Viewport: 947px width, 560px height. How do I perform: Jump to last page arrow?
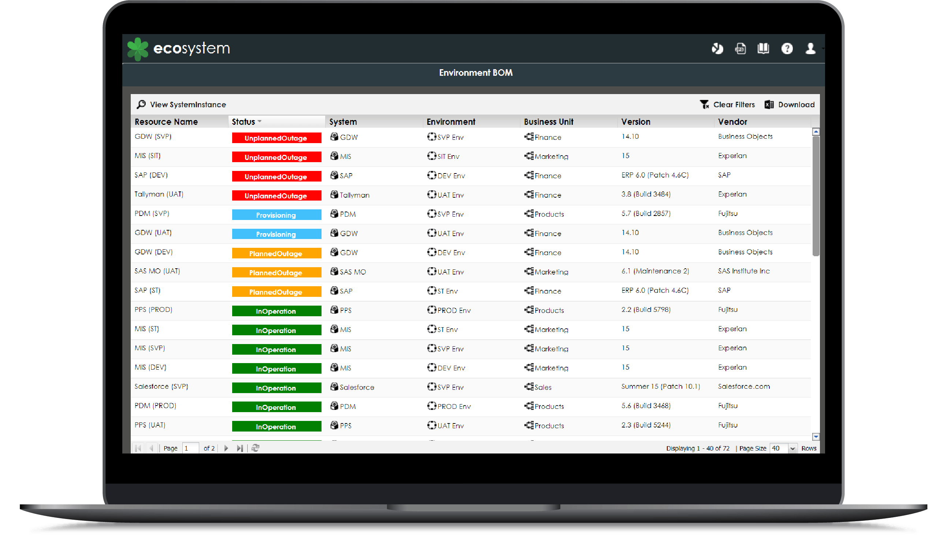(x=239, y=448)
